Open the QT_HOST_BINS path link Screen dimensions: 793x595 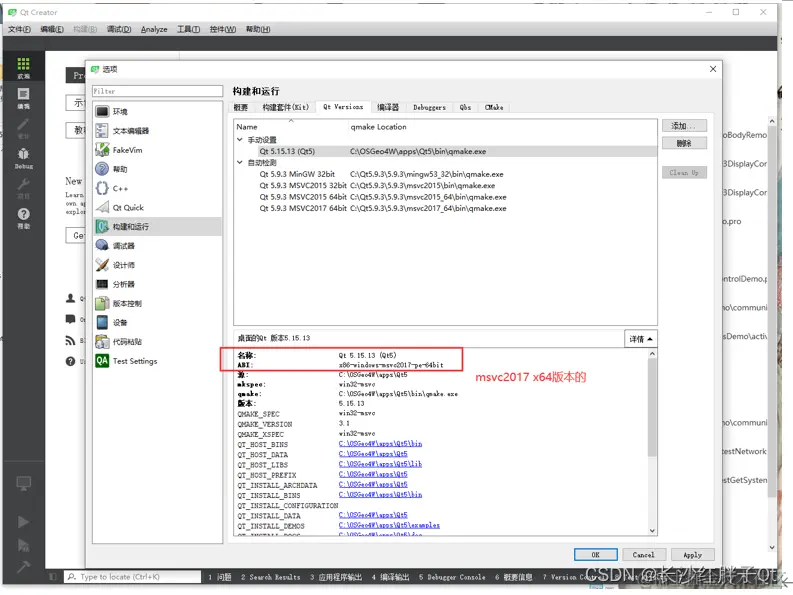[380, 444]
